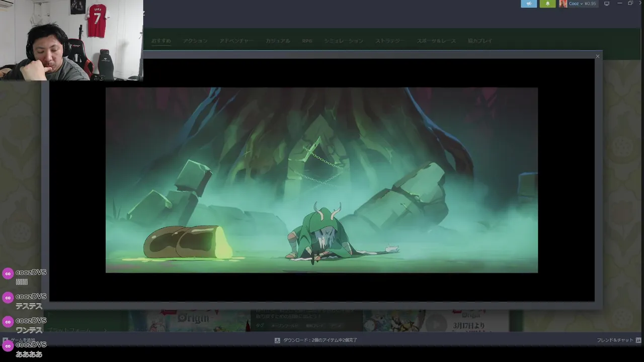Screen dimensions: 644x362
Task: Open the ダウンロード status in bottom bar
Action: tap(320, 340)
